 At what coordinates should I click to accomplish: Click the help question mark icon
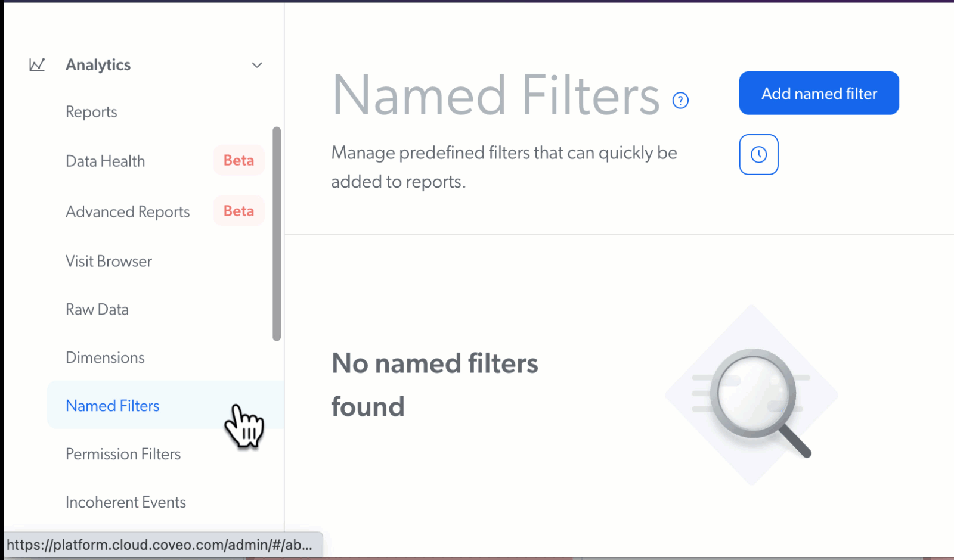pyautogui.click(x=680, y=101)
